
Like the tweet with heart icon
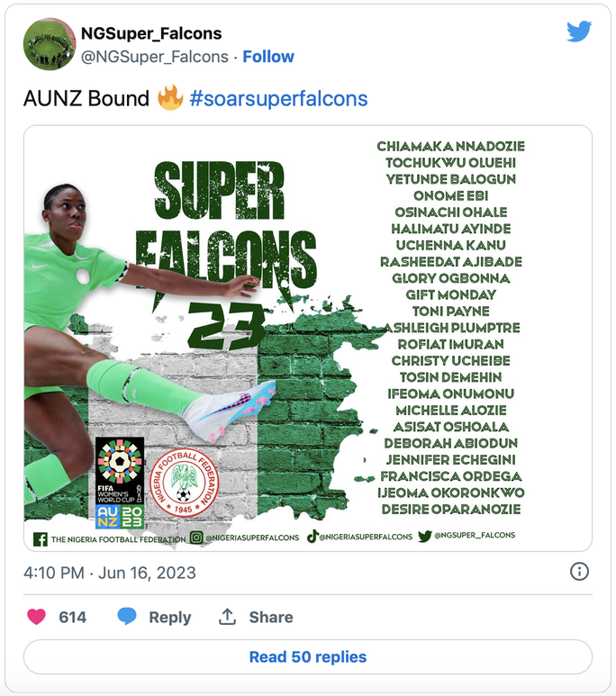36,617
